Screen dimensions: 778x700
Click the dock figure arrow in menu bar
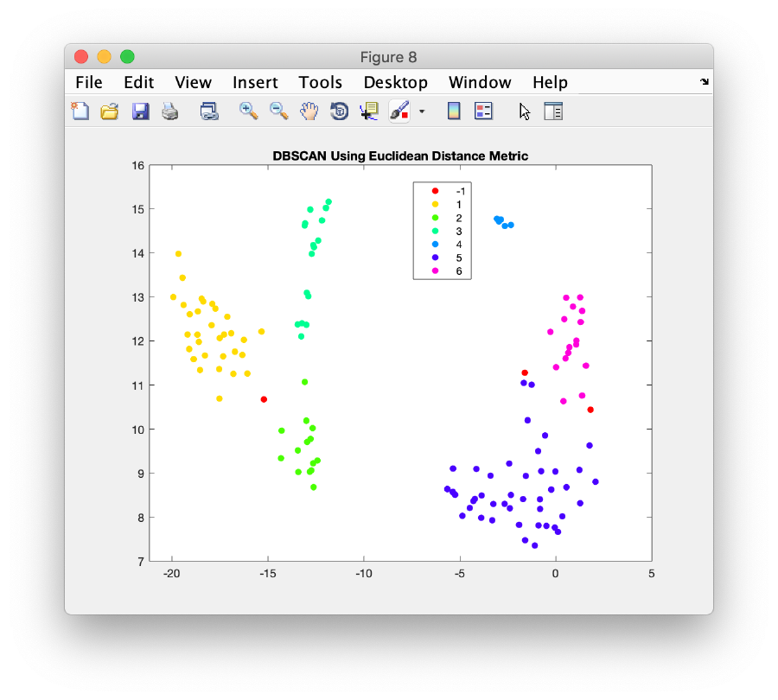[705, 82]
